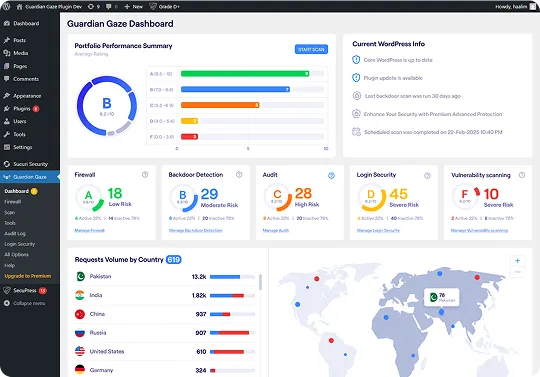Click the map zoom out minus button

pyautogui.click(x=517, y=272)
